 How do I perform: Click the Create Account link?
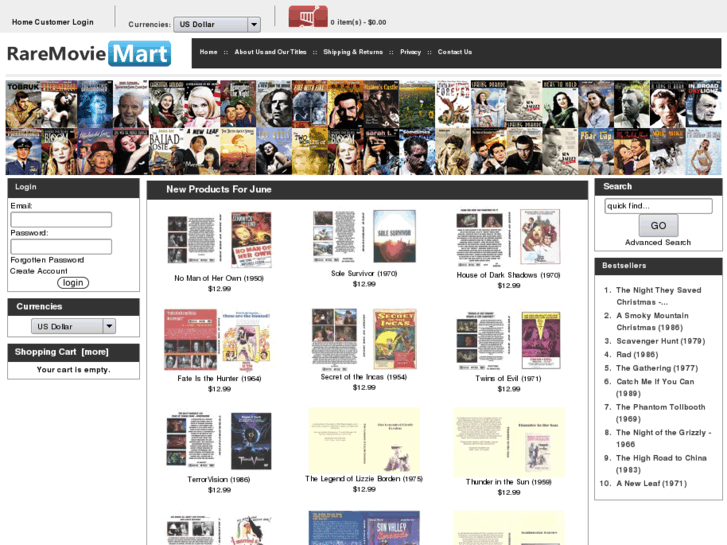coord(39,271)
